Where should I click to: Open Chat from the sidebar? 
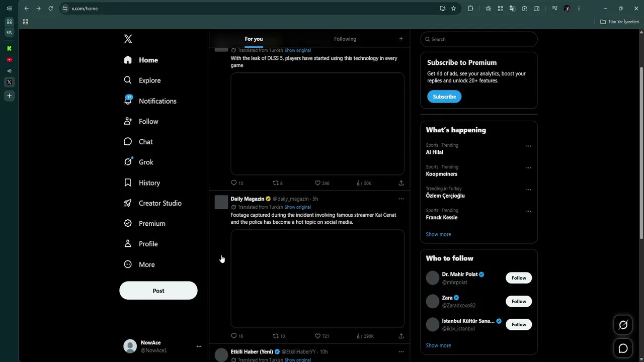[138, 142]
